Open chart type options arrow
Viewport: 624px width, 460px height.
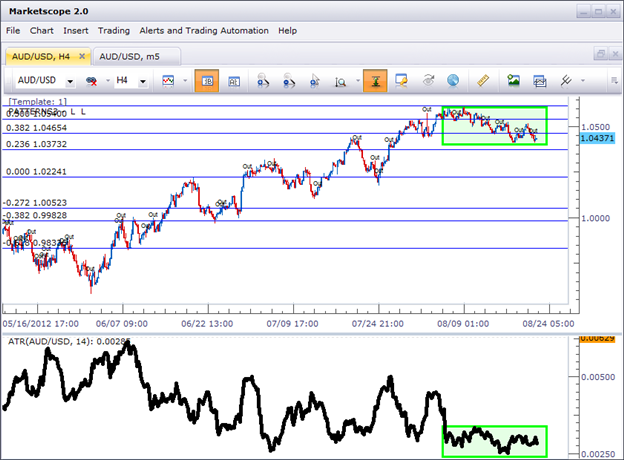click(x=185, y=81)
